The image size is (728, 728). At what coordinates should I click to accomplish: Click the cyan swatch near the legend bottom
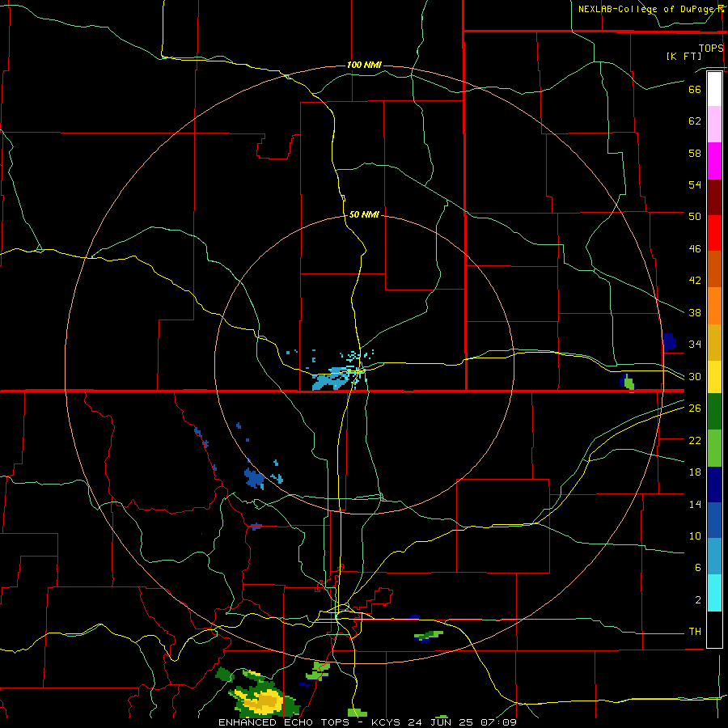[x=714, y=593]
